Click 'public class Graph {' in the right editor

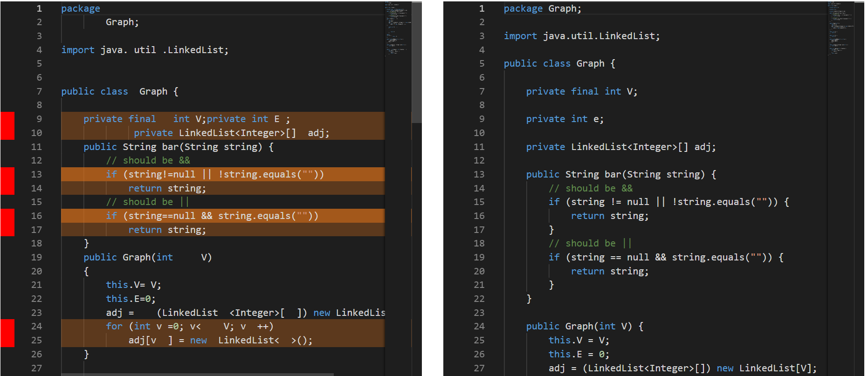click(x=559, y=63)
